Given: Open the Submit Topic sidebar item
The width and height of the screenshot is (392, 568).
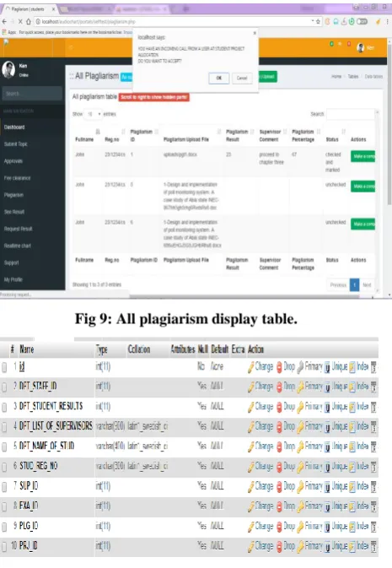Looking at the screenshot, I should point(15,144).
